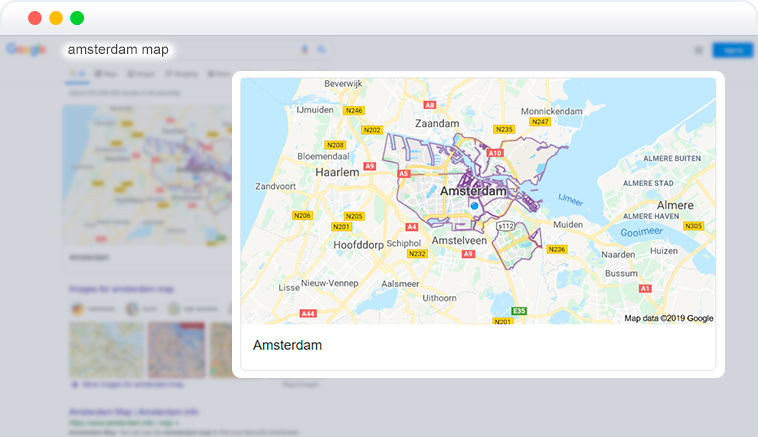Click the Hoofddorp label on map
758x437 pixels.
point(358,245)
